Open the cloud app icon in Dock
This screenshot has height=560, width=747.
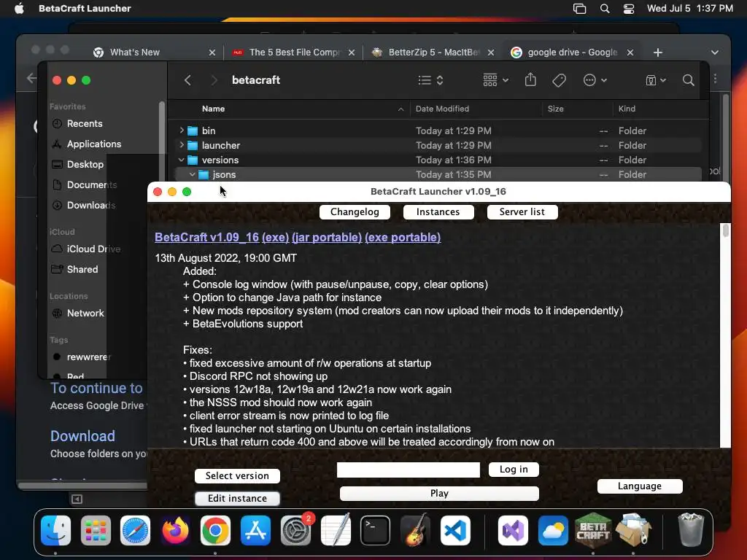(x=553, y=531)
